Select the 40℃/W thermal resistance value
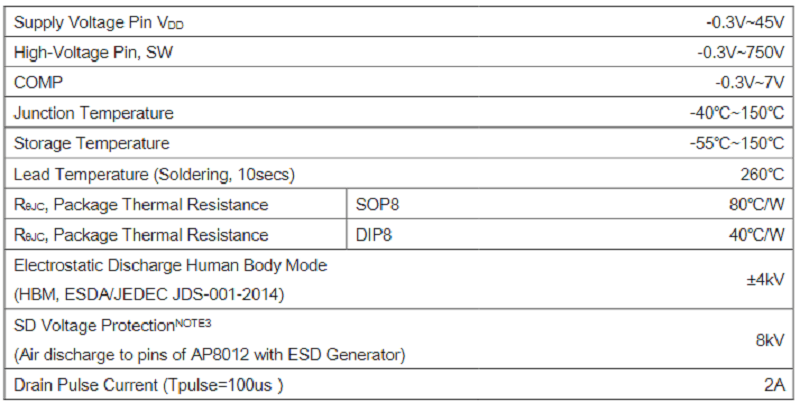This screenshot has height=403, width=800. (756, 235)
